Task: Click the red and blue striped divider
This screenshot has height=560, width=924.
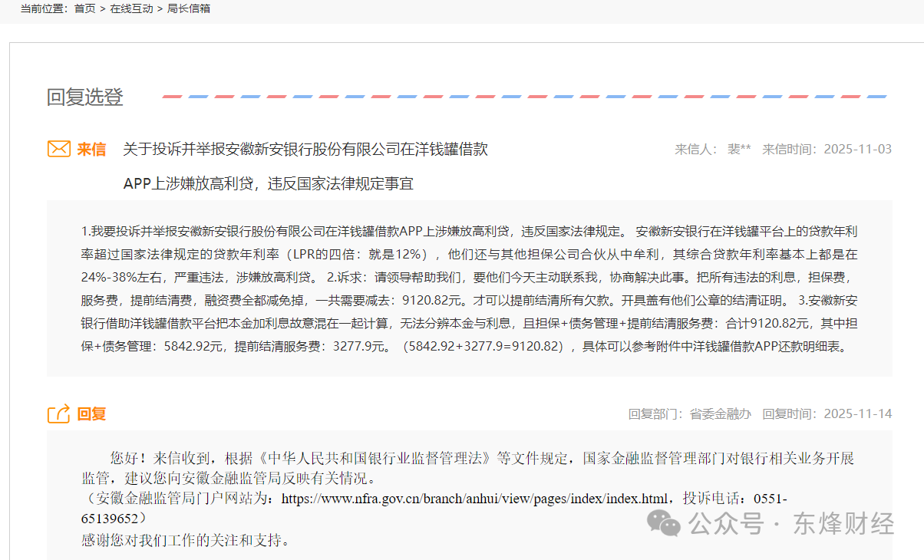Action: pyautogui.click(x=524, y=97)
